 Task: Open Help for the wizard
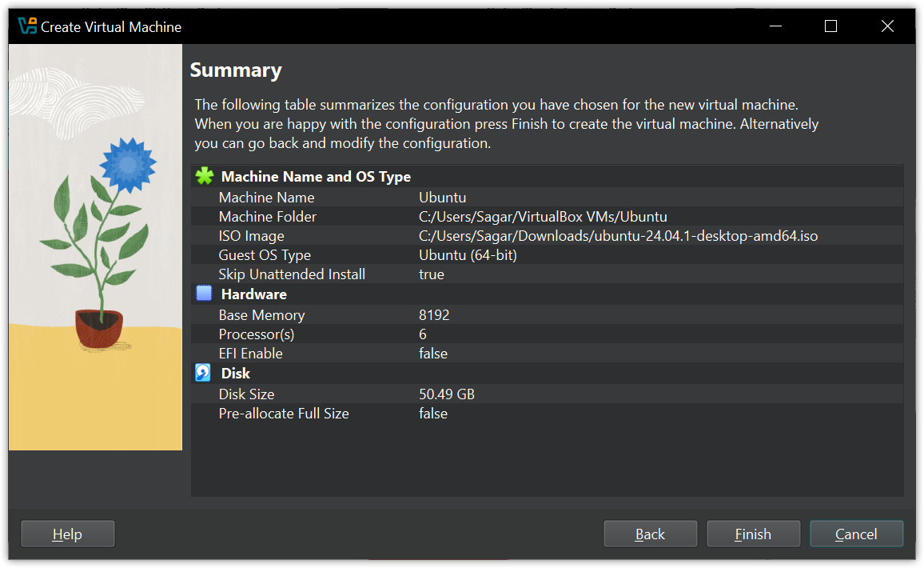tap(68, 534)
